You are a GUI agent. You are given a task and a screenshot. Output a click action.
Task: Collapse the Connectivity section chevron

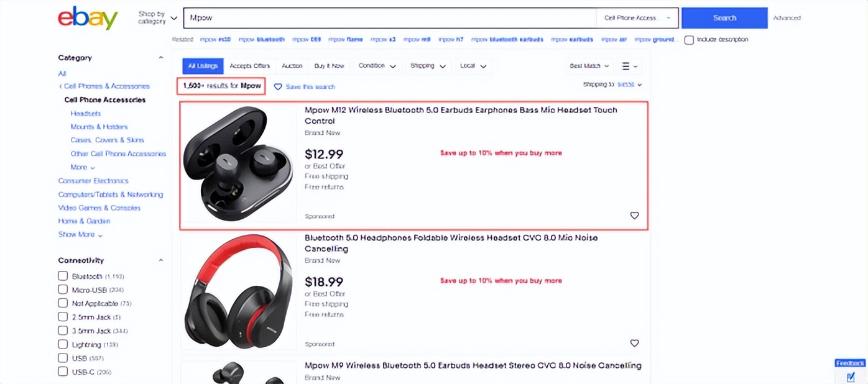(x=161, y=260)
